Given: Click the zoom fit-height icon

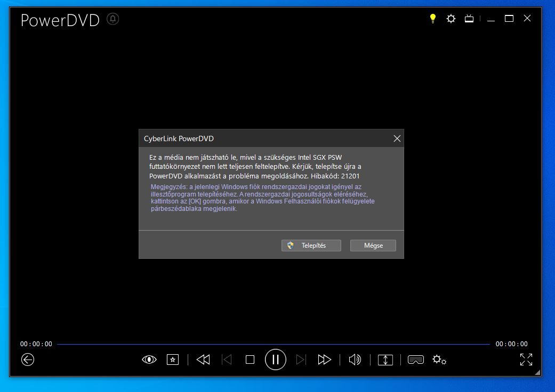Looking at the screenshot, I should [x=385, y=360].
